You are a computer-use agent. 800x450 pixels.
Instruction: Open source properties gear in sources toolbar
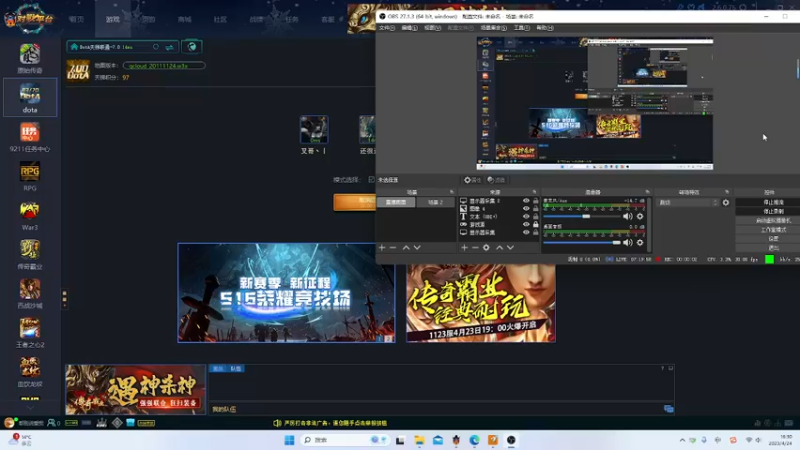point(486,247)
